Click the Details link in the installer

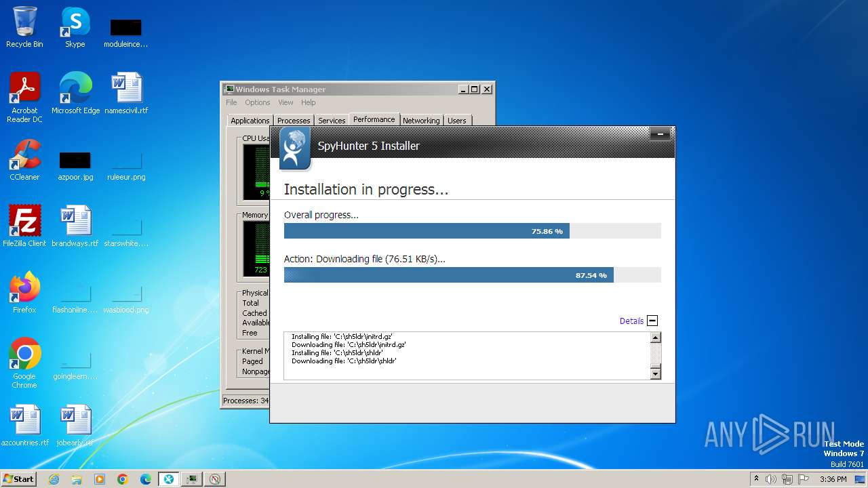pos(631,321)
